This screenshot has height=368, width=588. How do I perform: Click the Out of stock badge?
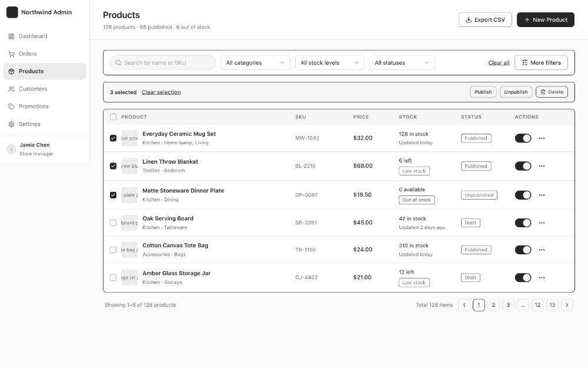[x=417, y=200]
